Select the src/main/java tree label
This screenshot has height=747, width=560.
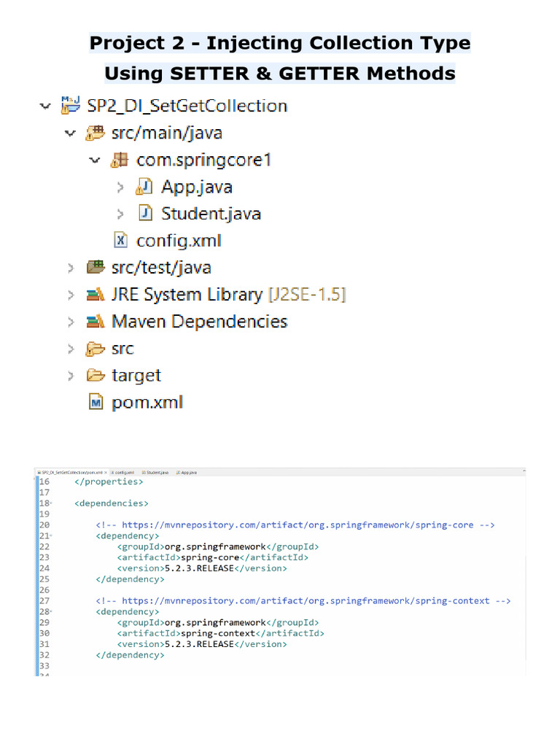(x=167, y=133)
